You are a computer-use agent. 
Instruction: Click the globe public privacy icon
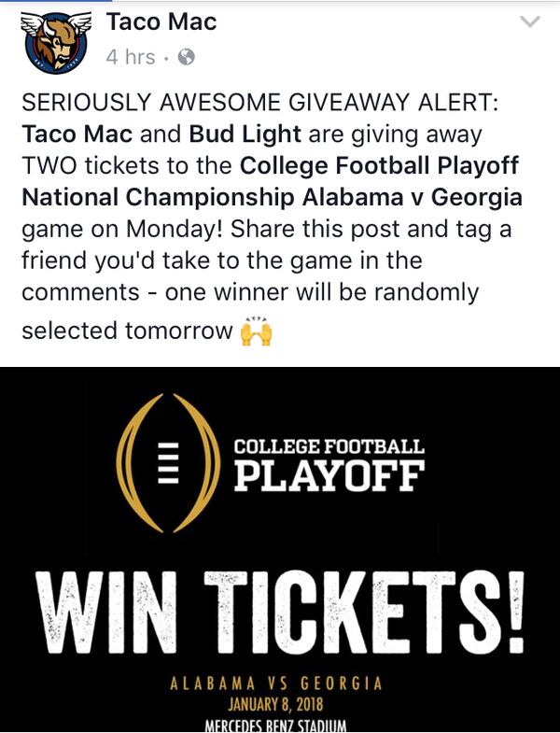click(x=186, y=57)
